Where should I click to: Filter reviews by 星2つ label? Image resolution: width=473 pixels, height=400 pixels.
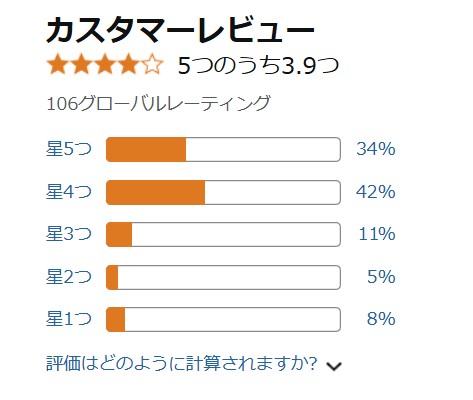(69, 277)
